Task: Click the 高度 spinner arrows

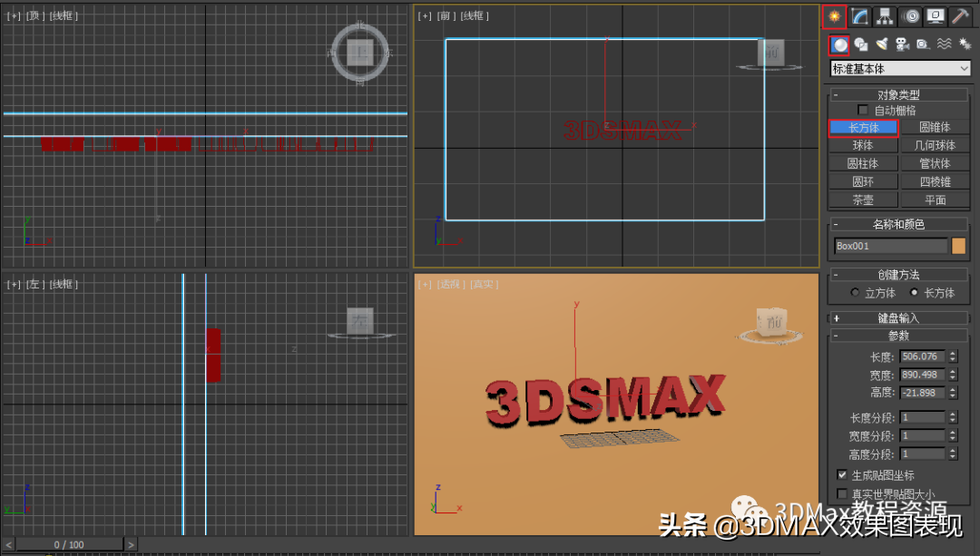Action: pyautogui.click(x=953, y=393)
